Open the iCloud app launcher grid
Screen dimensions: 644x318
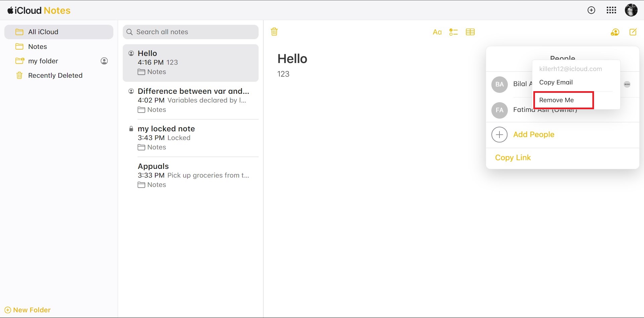tap(611, 10)
